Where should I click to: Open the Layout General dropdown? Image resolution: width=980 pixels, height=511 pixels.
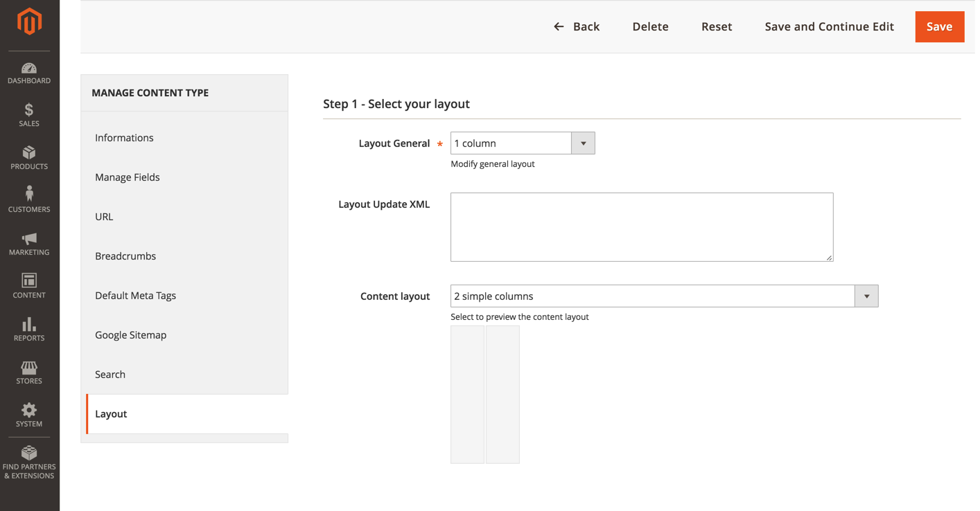click(523, 143)
